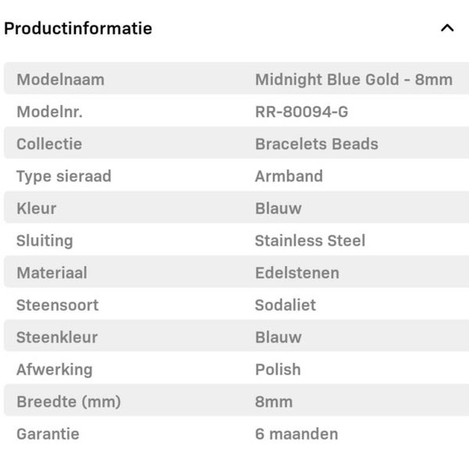Select the Midnight Blue Gold - 8mm value
Screen dimensions: 469x476
pyautogui.click(x=353, y=79)
